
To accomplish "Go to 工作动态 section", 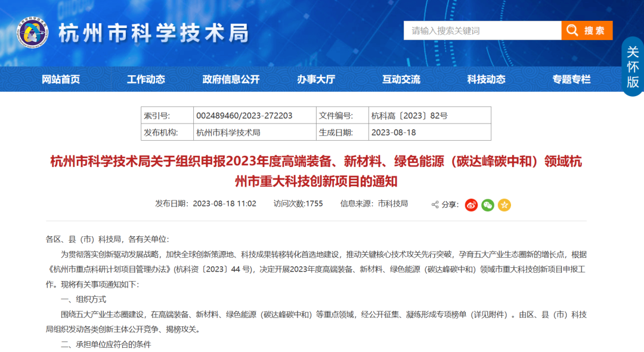I will (x=145, y=79).
